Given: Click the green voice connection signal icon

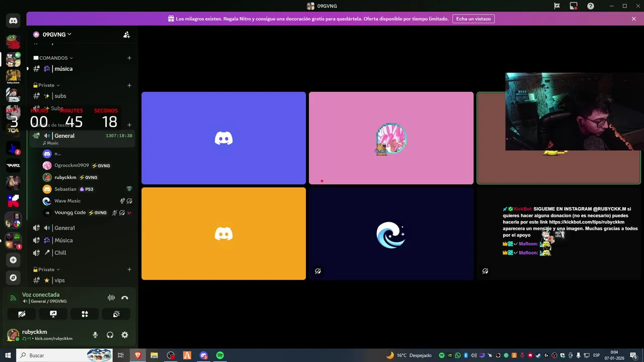Looking at the screenshot, I should tap(13, 298).
